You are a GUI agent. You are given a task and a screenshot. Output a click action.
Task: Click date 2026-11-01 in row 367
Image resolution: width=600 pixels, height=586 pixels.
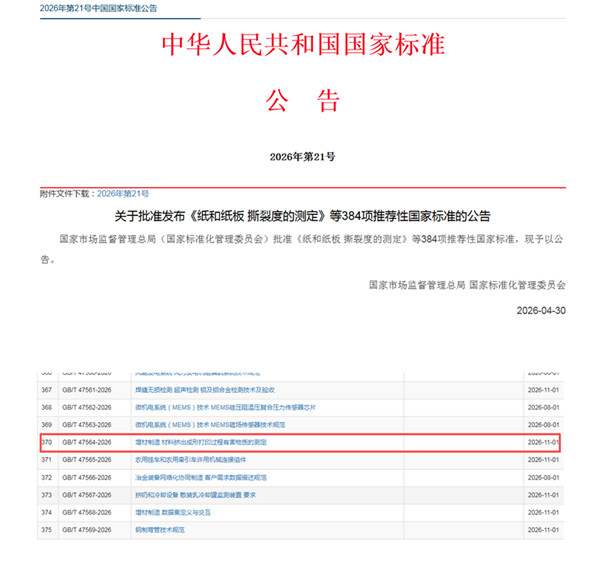point(543,390)
